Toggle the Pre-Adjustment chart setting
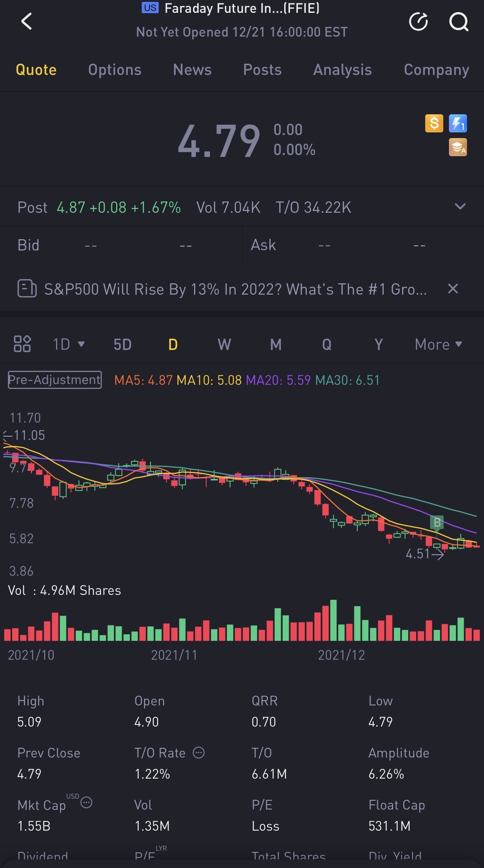Image resolution: width=484 pixels, height=868 pixels. [x=55, y=379]
